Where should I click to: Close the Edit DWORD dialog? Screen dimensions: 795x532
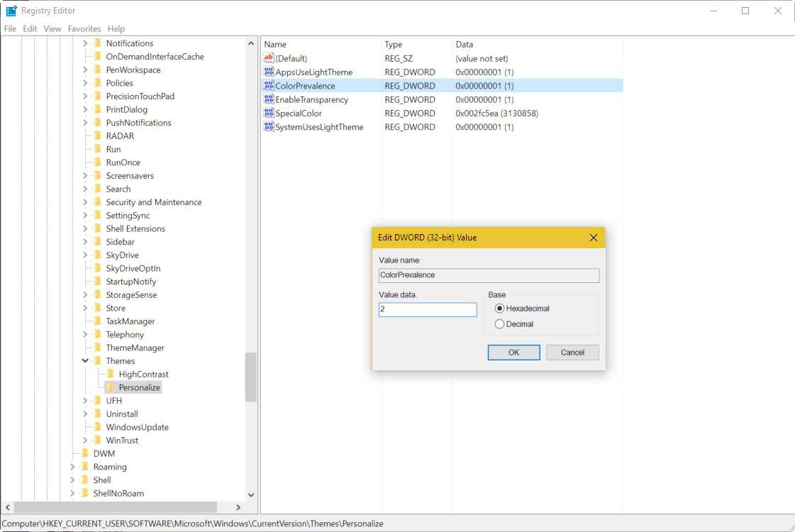click(x=594, y=238)
